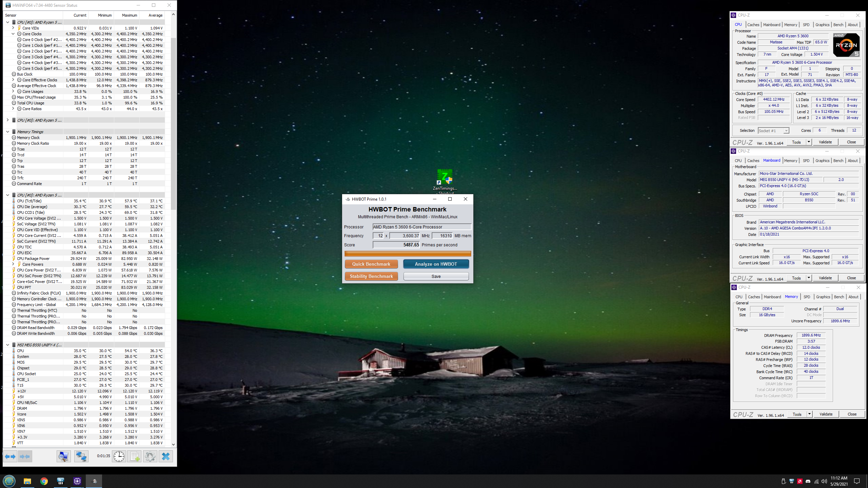Image resolution: width=868 pixels, height=488 pixels.
Task: Open Socket #1 selection dropdown in CPU-Z
Action: click(x=773, y=131)
